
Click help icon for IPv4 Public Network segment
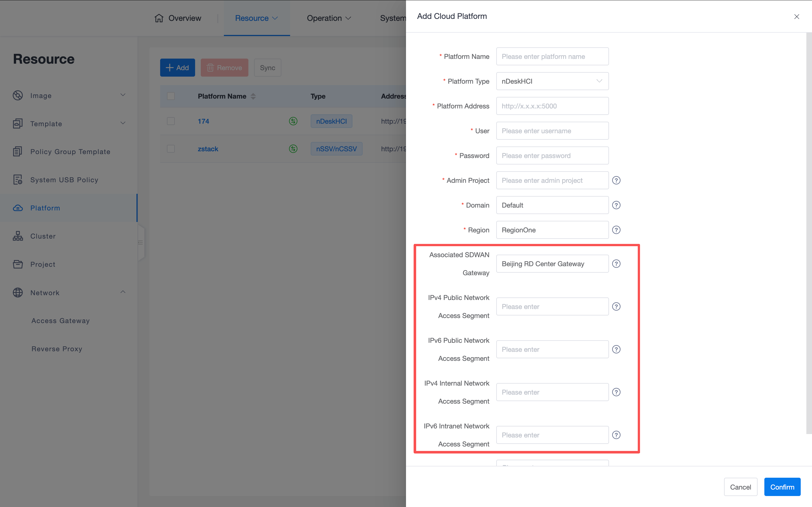click(x=616, y=306)
